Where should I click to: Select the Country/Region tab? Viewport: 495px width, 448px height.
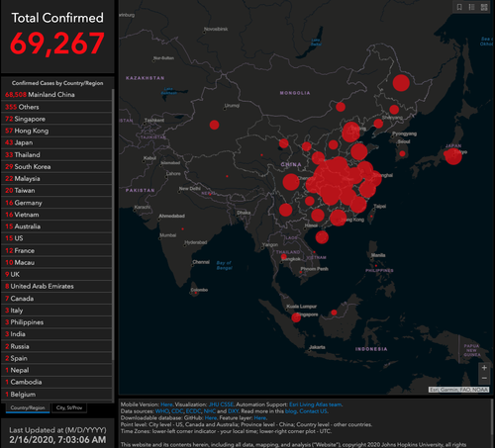(x=28, y=407)
